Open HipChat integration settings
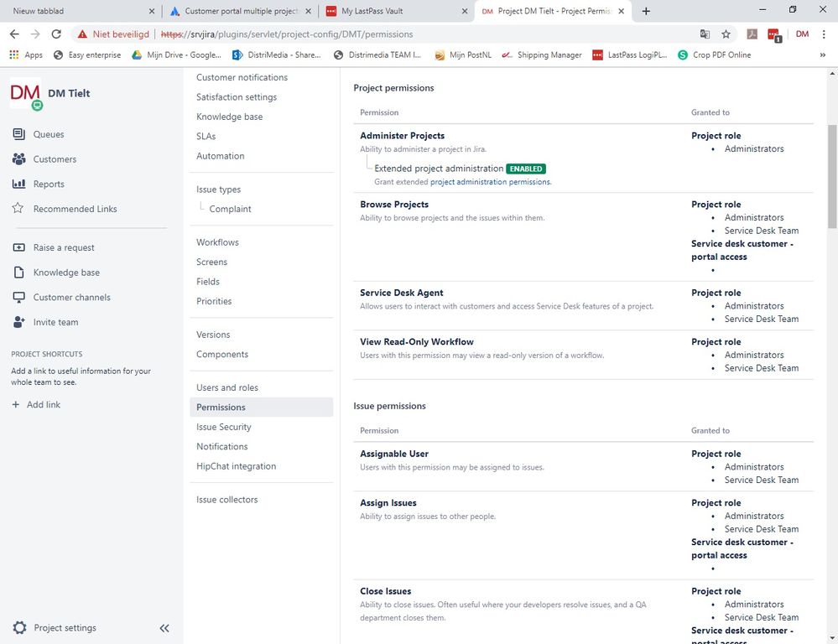Viewport: 838px width, 644px height. (236, 466)
